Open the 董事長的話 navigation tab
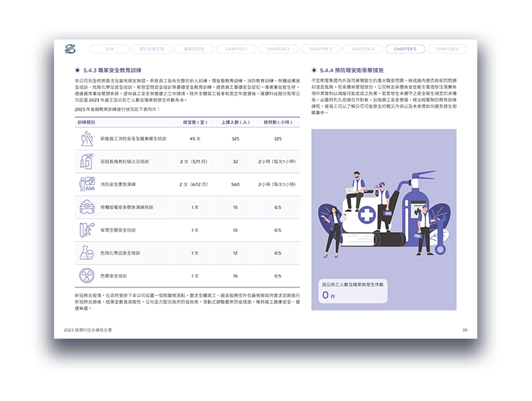532x401 pixels. 194,49
